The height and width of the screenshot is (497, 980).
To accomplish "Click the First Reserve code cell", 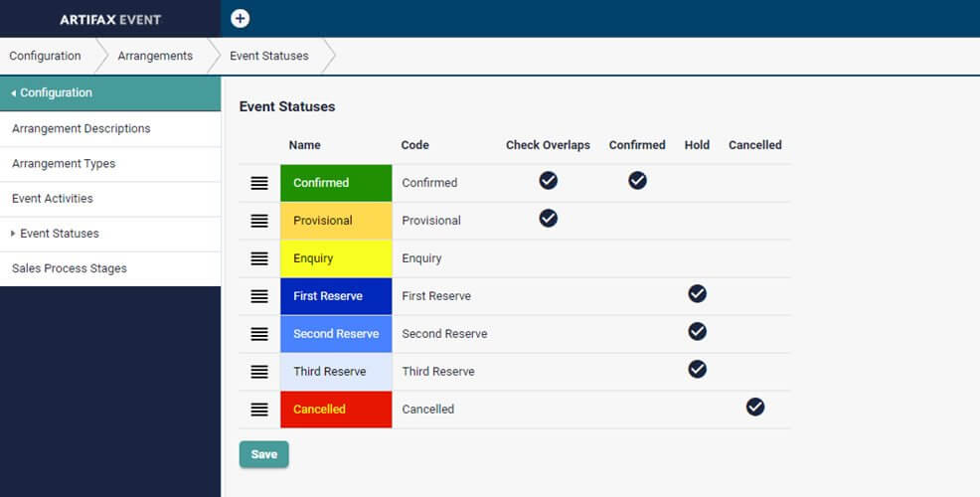I will click(436, 296).
